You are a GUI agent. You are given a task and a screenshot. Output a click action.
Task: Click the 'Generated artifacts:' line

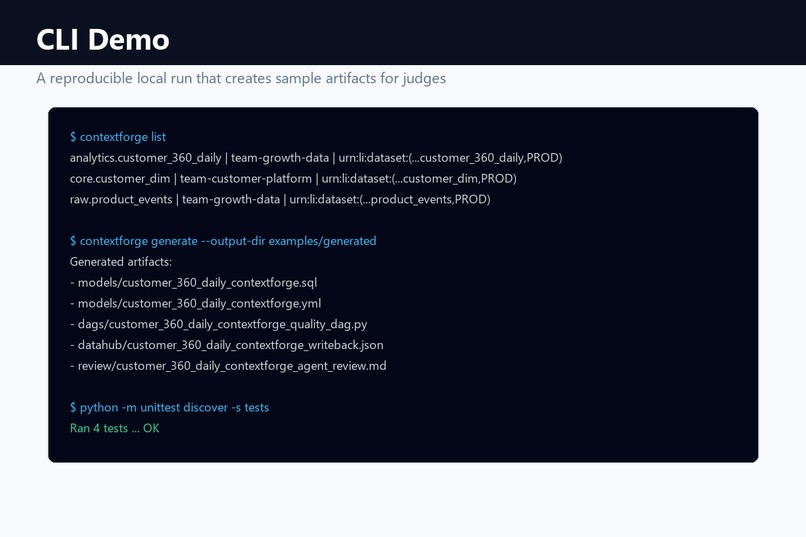point(121,262)
